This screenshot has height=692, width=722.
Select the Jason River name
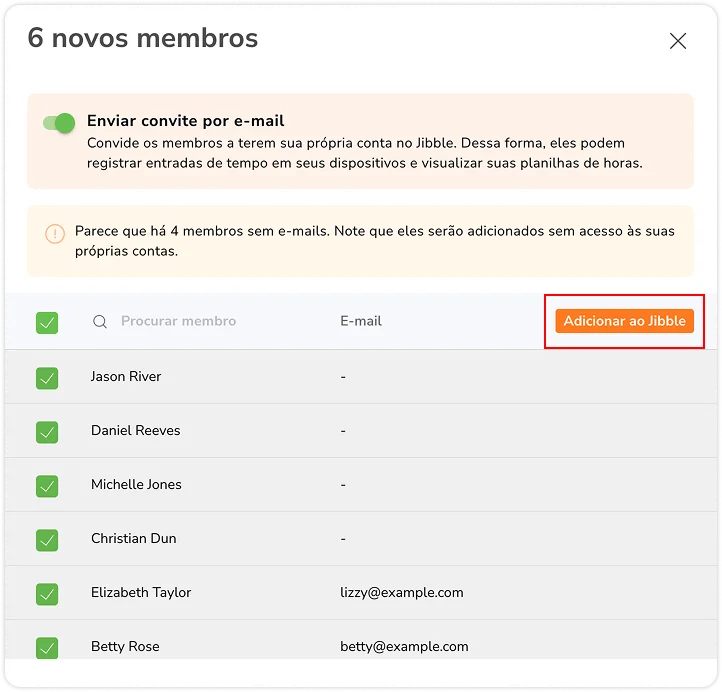click(x=126, y=377)
